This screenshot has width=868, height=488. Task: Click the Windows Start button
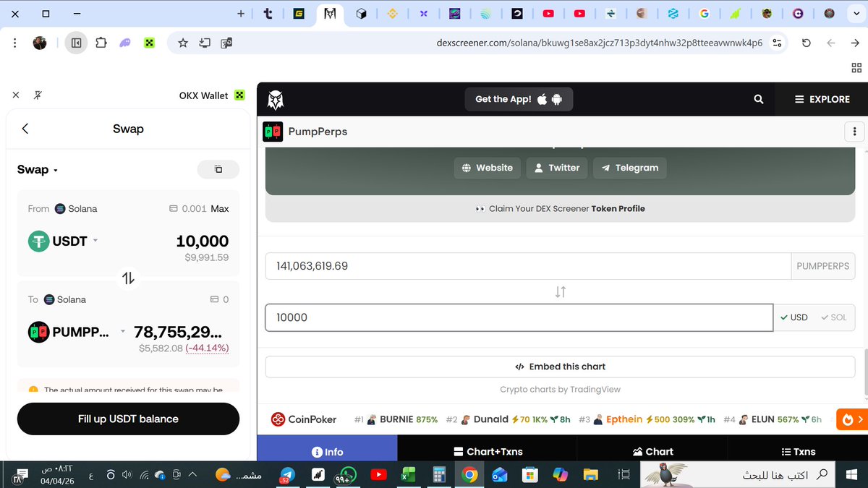point(851,475)
